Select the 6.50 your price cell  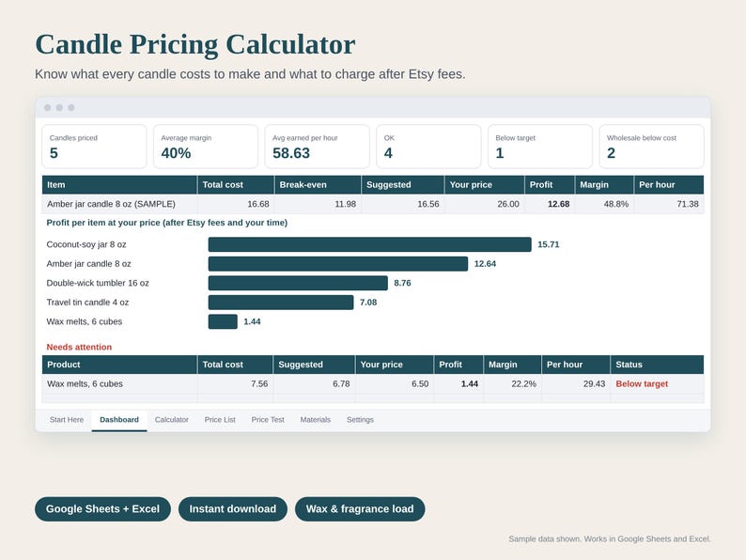coord(395,384)
